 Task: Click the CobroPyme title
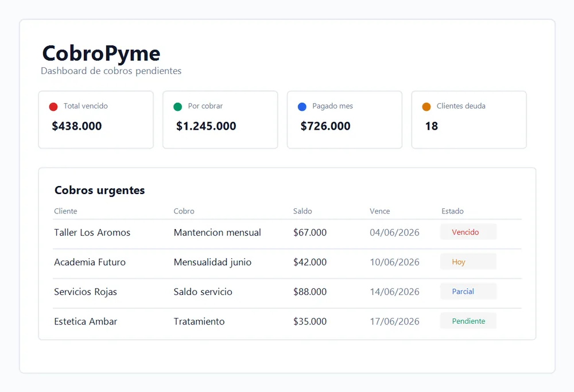pyautogui.click(x=102, y=53)
